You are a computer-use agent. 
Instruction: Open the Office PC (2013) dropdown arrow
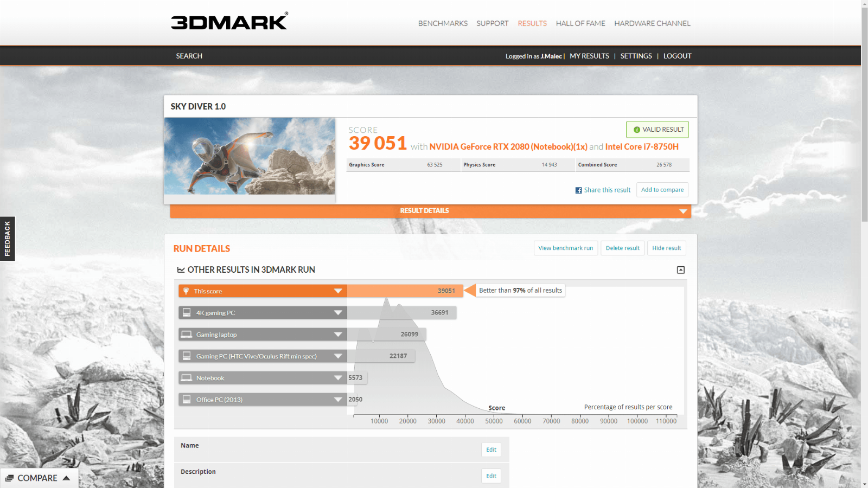[338, 400]
